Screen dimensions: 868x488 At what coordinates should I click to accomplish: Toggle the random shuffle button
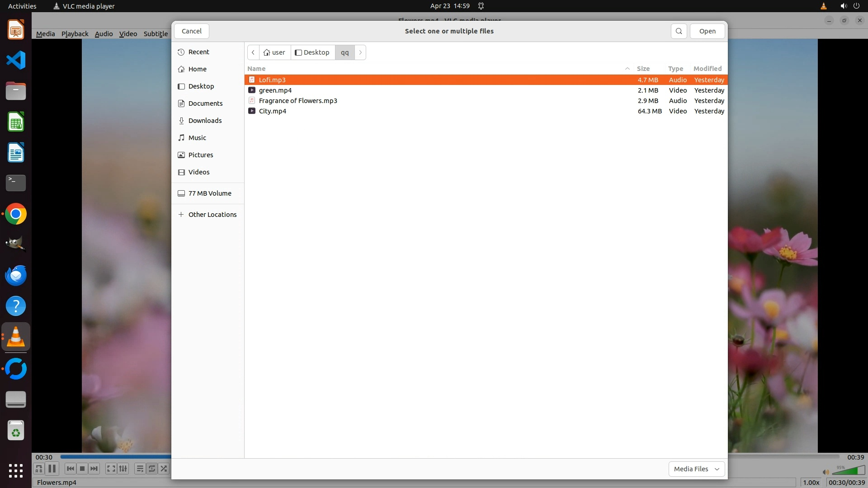coord(164,469)
